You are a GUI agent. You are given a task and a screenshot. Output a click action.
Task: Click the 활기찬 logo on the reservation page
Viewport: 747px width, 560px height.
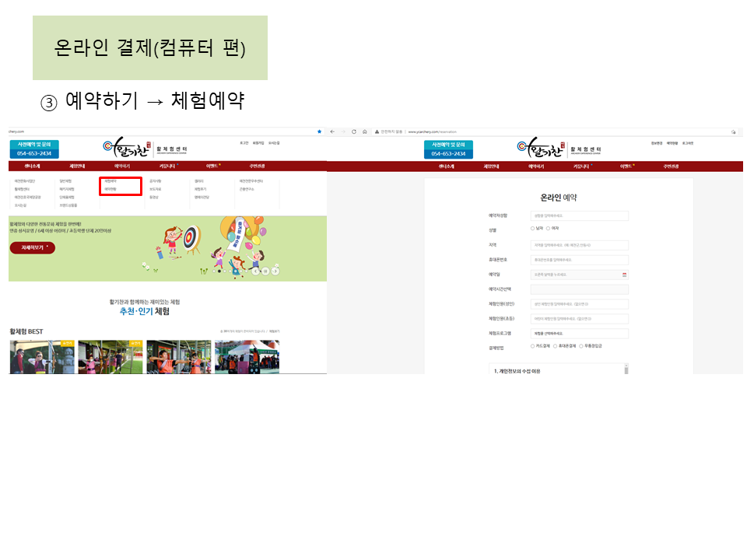[x=541, y=148]
